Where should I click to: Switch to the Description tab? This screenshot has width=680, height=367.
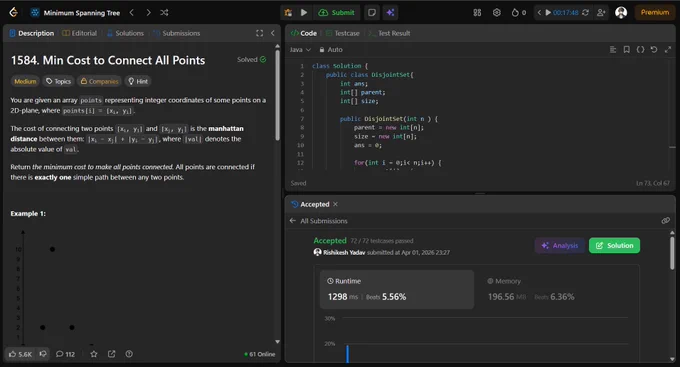(32, 33)
